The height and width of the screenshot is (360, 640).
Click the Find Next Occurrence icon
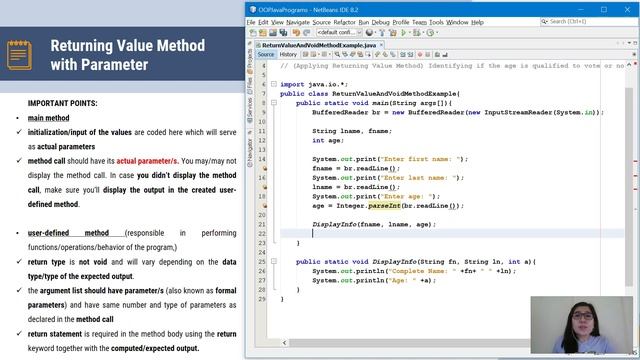[352, 54]
